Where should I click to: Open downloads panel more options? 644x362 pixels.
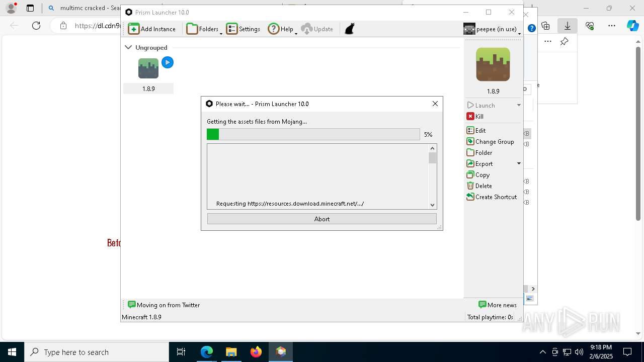(548, 41)
